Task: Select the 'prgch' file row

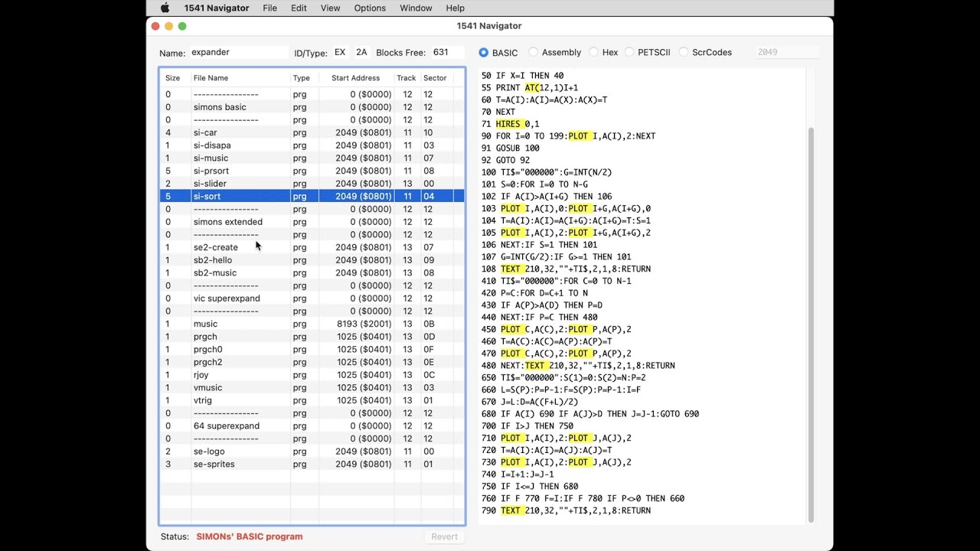Action: pos(312,337)
